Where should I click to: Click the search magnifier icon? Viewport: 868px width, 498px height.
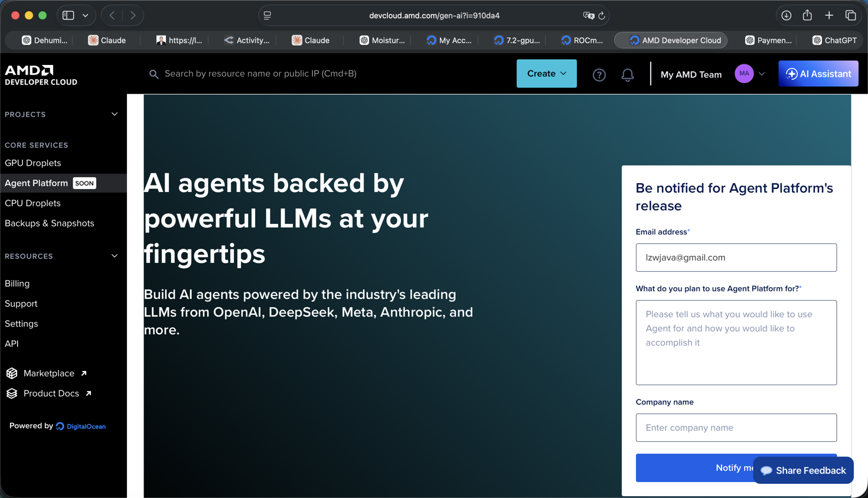[x=154, y=74]
